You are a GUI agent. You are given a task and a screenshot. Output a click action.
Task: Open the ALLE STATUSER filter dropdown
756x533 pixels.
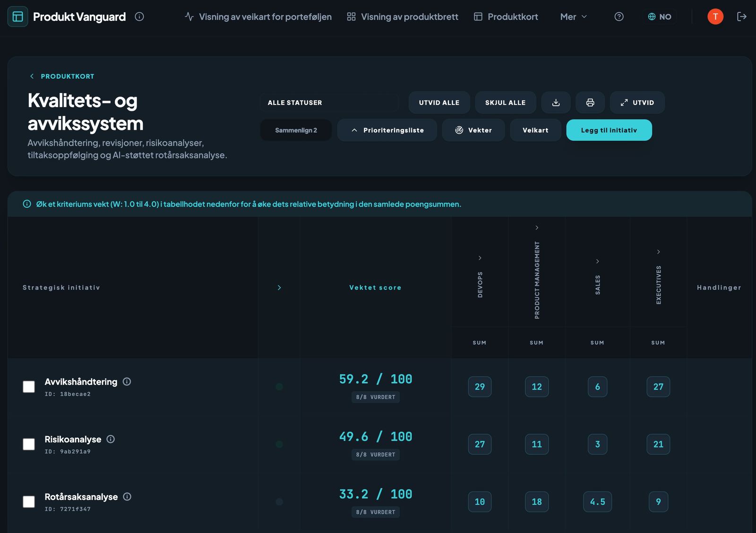[x=329, y=102]
